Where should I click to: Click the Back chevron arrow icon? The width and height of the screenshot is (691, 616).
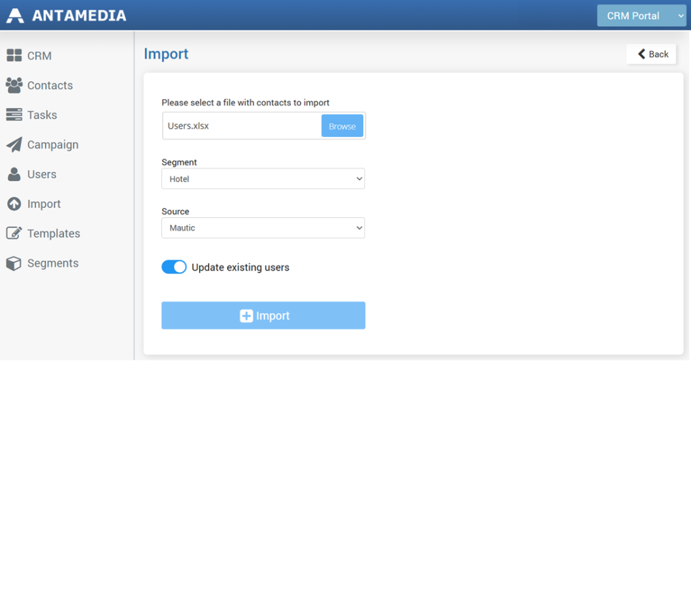pyautogui.click(x=642, y=54)
